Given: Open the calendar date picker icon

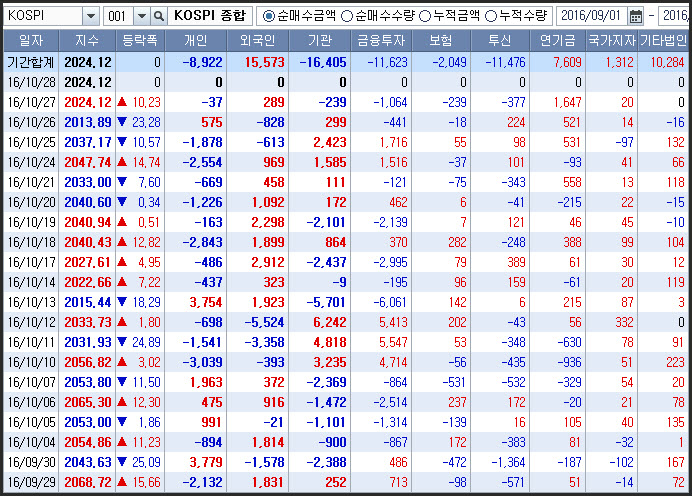Looking at the screenshot, I should coord(636,16).
